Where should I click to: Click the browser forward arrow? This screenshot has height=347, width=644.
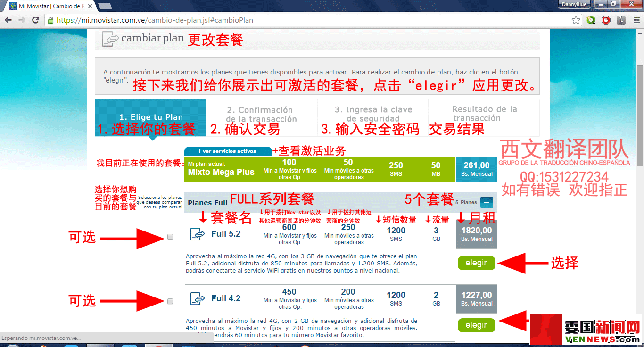click(22, 20)
